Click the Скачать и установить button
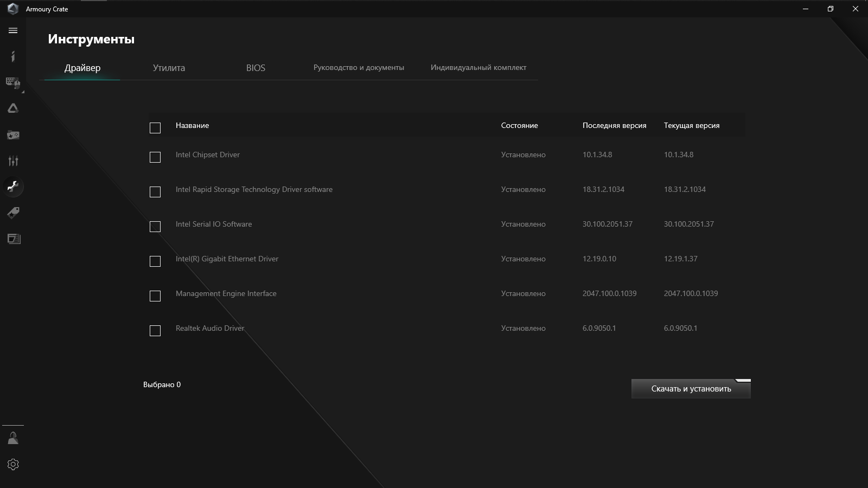 [691, 389]
